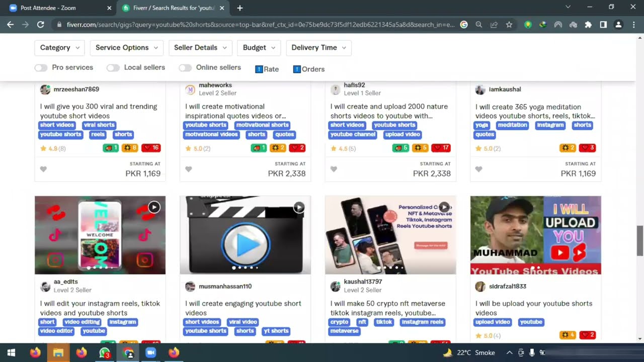Screen dimensions: 644x362
Task: Open WhatsApp from taskbar
Action: coord(104,352)
